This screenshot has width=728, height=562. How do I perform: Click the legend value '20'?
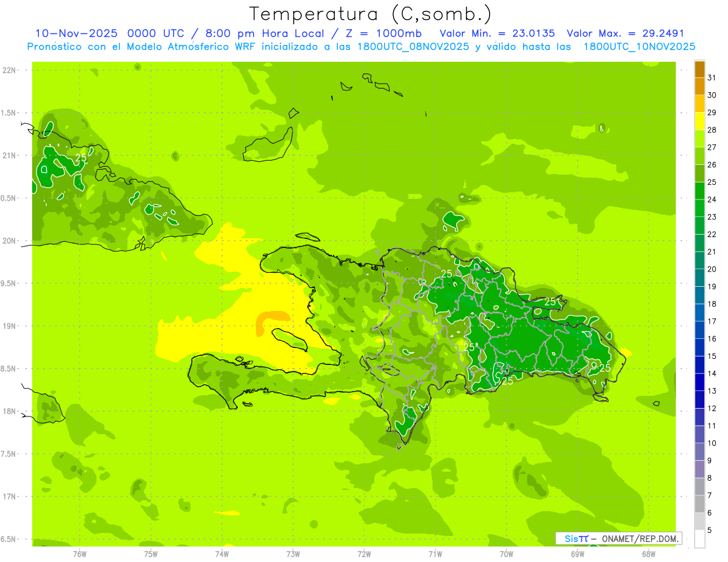pos(712,269)
